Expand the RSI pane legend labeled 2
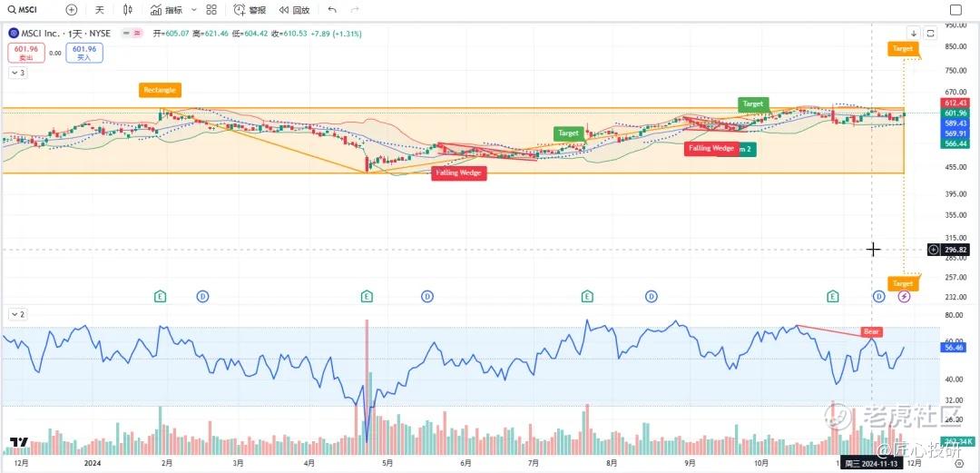This screenshot has height=473, width=980. click(x=17, y=314)
